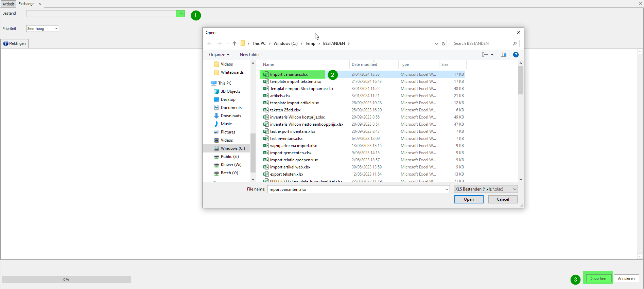Refresh the BESTANDEN folder listing
The image size is (644, 289).
(x=443, y=43)
